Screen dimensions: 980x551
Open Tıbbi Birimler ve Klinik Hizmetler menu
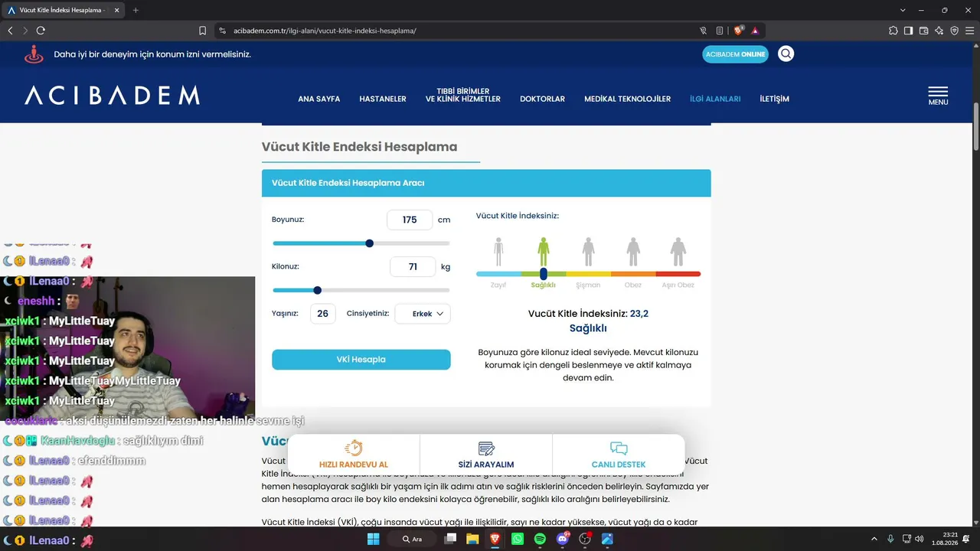pos(463,95)
